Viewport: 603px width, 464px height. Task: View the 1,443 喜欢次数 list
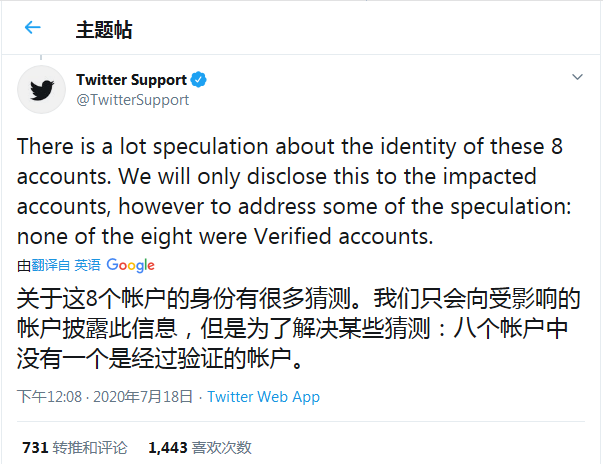click(x=199, y=447)
